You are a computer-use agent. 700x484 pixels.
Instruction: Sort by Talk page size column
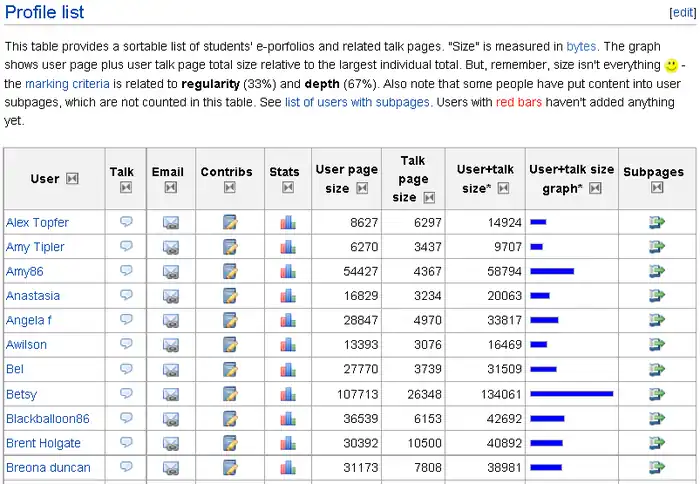coord(430,197)
